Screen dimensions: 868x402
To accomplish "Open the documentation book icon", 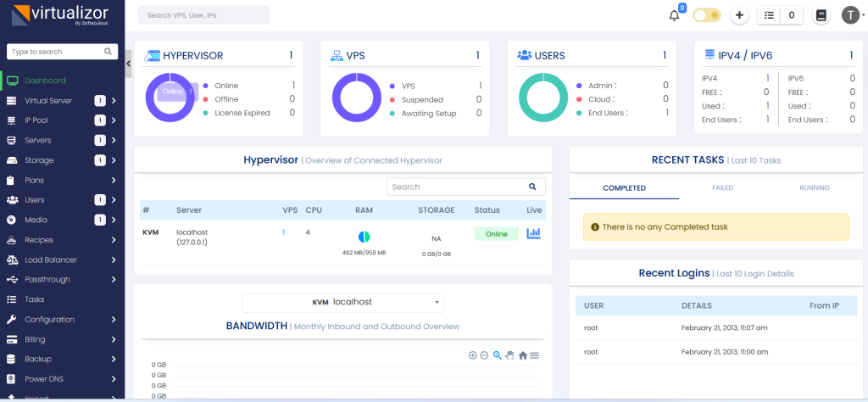I will 820,15.
